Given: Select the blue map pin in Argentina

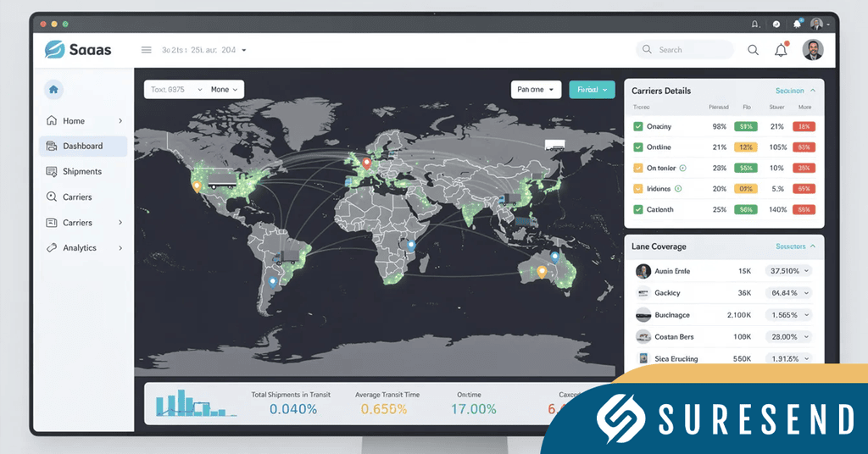Looking at the screenshot, I should coord(272,282).
